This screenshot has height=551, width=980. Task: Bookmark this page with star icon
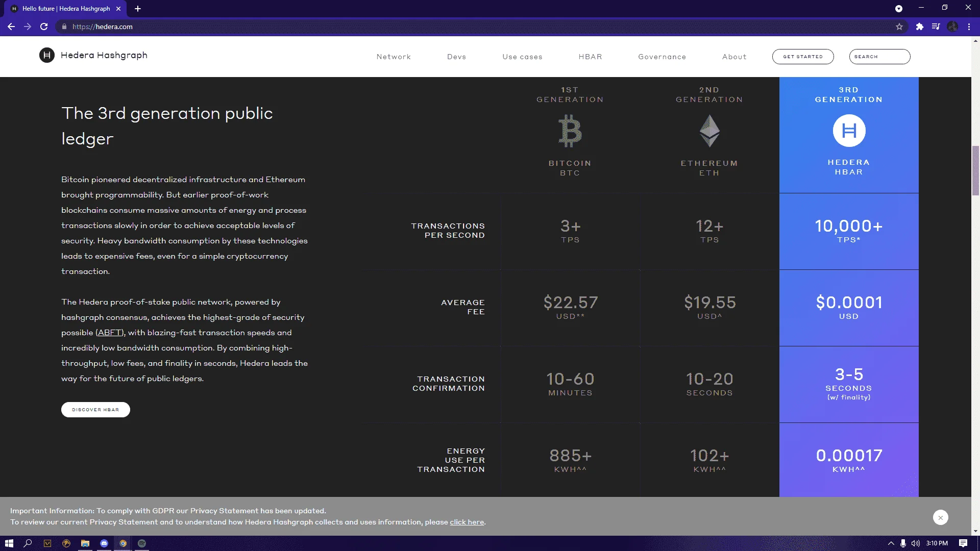tap(899, 27)
